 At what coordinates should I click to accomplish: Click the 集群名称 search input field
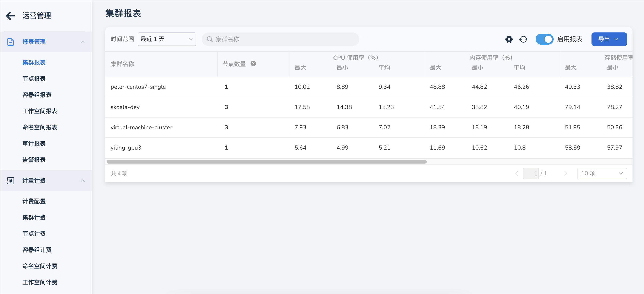coord(280,39)
